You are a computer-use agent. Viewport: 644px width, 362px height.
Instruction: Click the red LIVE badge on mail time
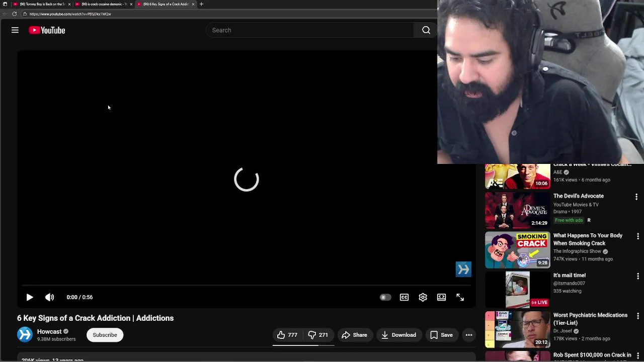point(539,303)
